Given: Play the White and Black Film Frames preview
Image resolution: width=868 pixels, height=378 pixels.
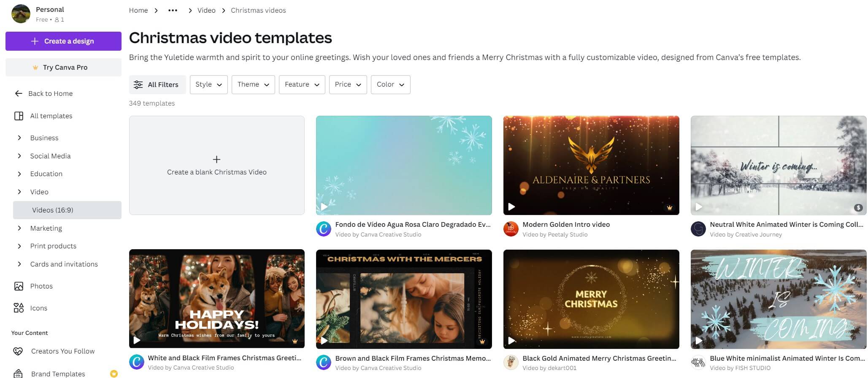Looking at the screenshot, I should pyautogui.click(x=137, y=340).
